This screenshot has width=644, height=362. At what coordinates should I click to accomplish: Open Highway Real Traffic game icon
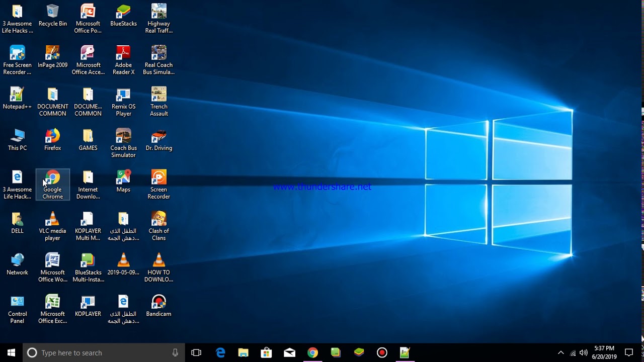click(158, 19)
